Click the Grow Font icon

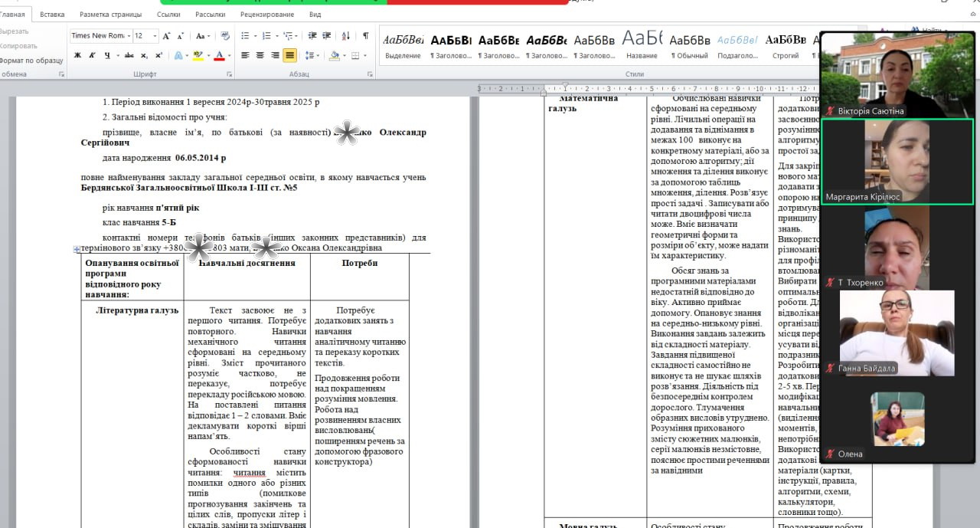pyautogui.click(x=166, y=36)
